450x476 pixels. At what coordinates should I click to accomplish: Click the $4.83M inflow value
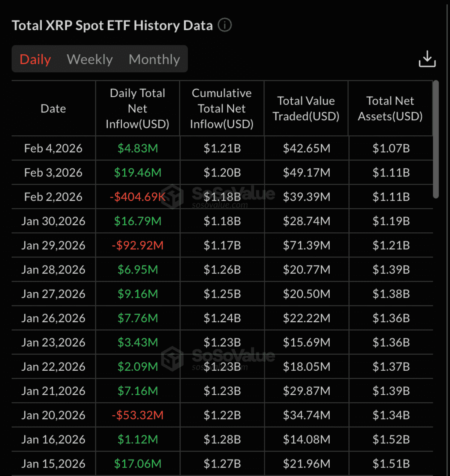(x=138, y=148)
